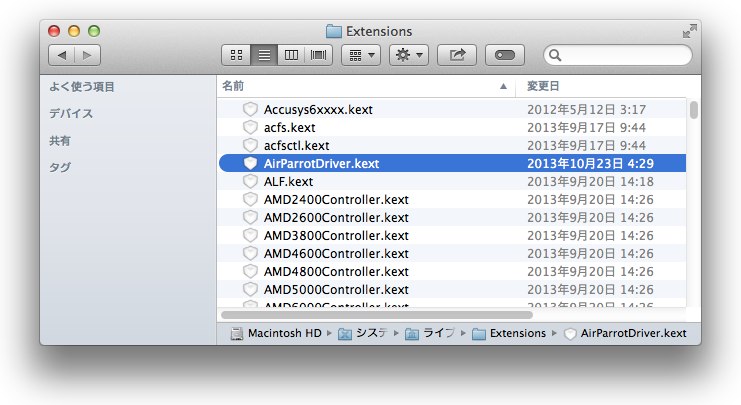
Task: Toggle the sort direction arrow in 名前 column
Action: [503, 86]
